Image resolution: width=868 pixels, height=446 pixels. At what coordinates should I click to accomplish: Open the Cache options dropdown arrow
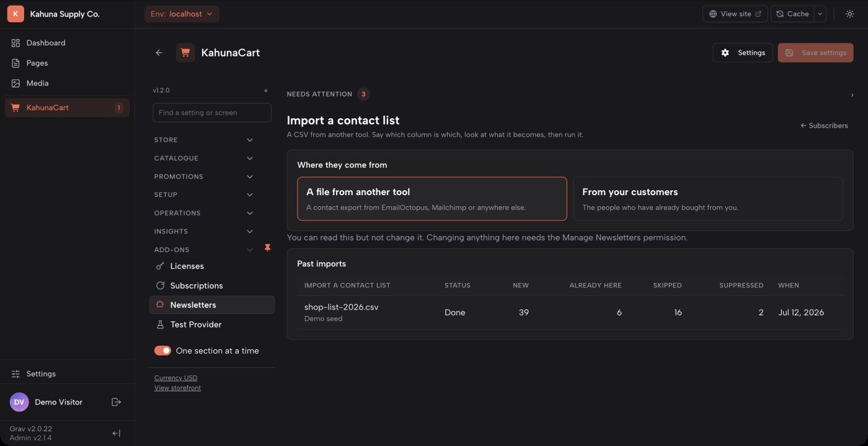pyautogui.click(x=820, y=14)
